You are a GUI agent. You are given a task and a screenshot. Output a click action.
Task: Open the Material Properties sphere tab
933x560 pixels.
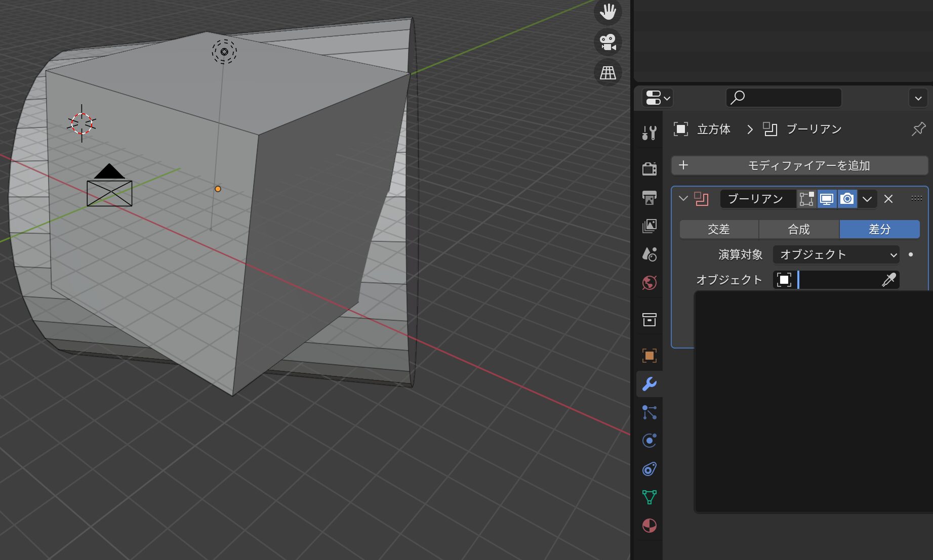click(650, 526)
